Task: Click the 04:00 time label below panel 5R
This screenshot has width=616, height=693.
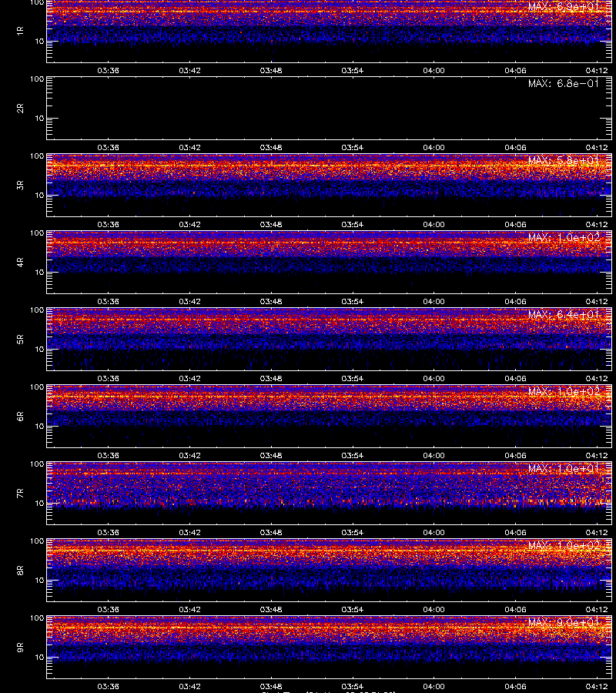Action: (x=434, y=379)
